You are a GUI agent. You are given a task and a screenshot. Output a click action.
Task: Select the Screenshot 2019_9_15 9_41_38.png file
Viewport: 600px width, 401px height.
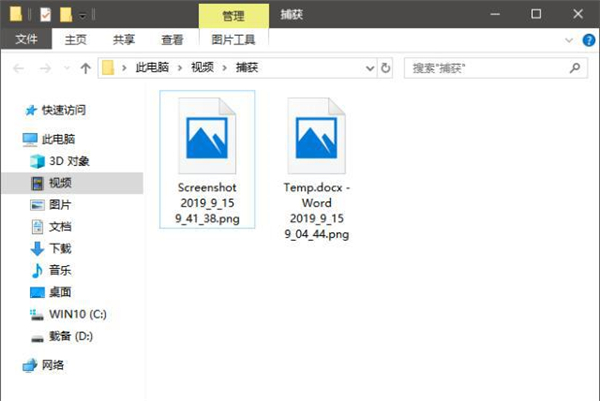pyautogui.click(x=208, y=160)
